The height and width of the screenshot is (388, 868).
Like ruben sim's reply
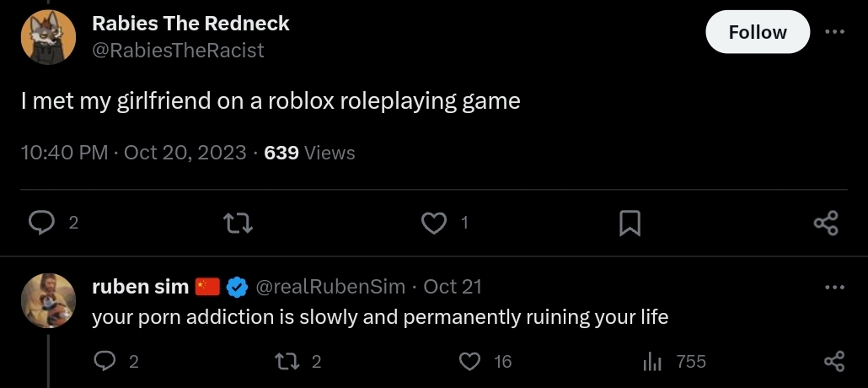coord(470,362)
